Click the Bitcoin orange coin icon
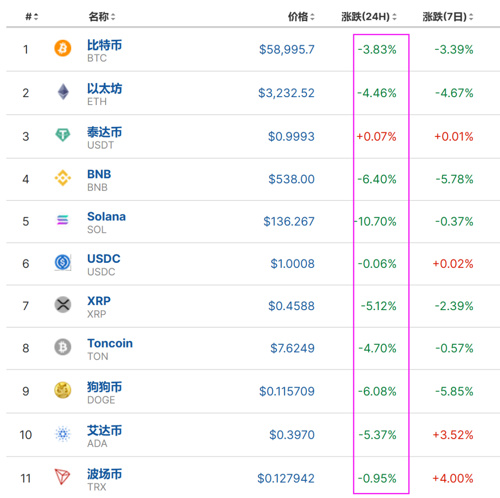The image size is (500, 498). [x=63, y=49]
